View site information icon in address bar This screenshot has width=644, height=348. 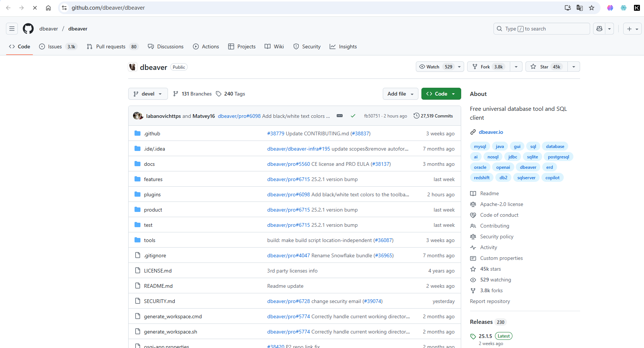[x=64, y=8]
